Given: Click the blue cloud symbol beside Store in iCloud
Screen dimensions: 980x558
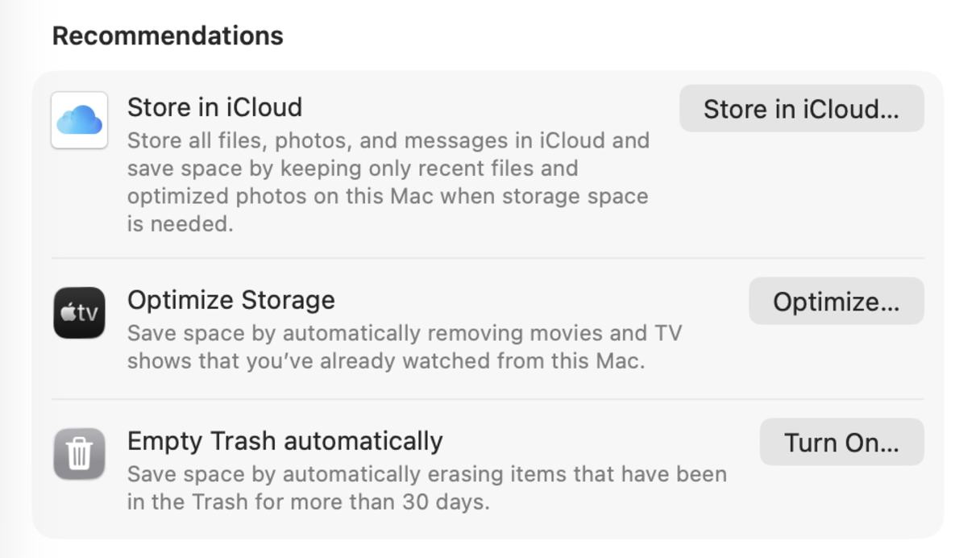Looking at the screenshot, I should pyautogui.click(x=78, y=119).
